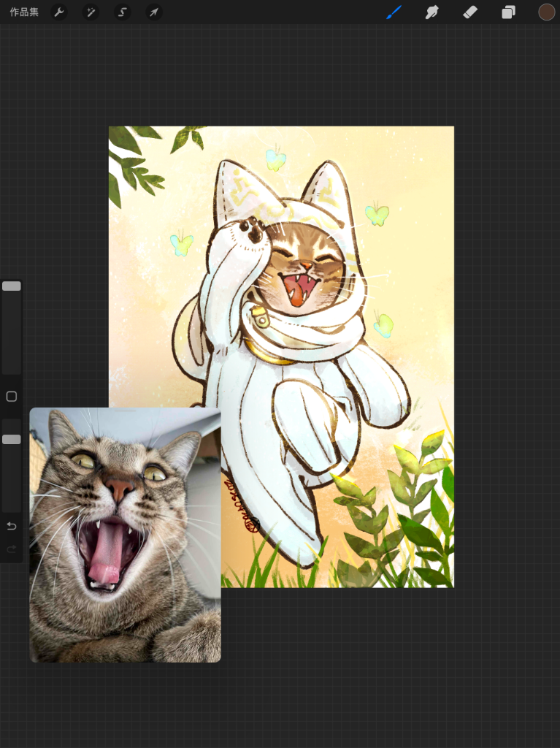Image resolution: width=560 pixels, height=748 pixels.
Task: Open the brown active color swatch
Action: coord(546,12)
